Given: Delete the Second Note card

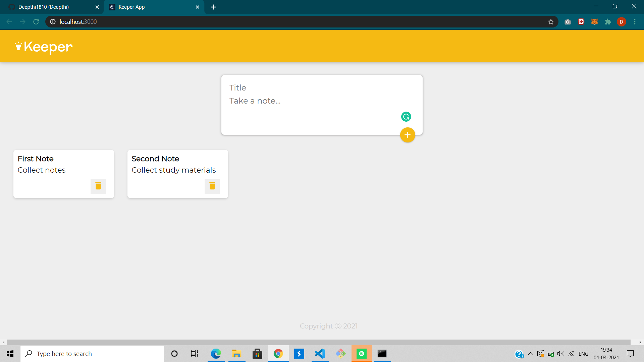Looking at the screenshot, I should (x=212, y=186).
